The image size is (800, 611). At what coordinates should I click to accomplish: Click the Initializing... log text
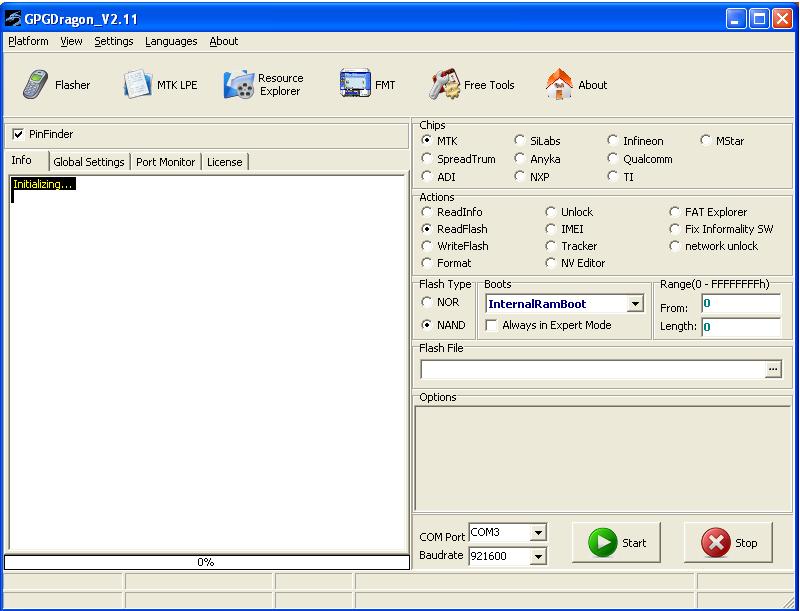pos(43,184)
